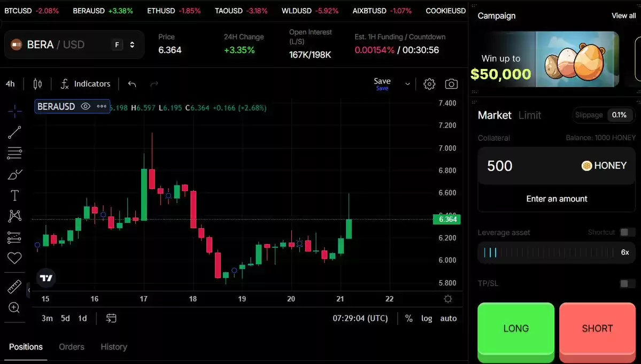This screenshot has width=641, height=364.
Task: Open the timezone menu at 07:29:04 (UTC)
Action: pyautogui.click(x=360, y=318)
